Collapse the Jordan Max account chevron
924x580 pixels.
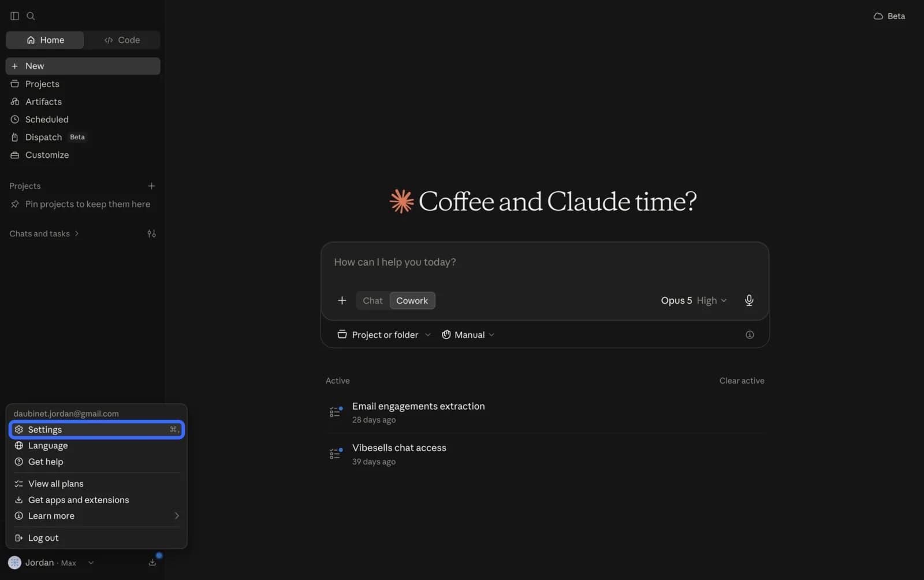[91, 563]
